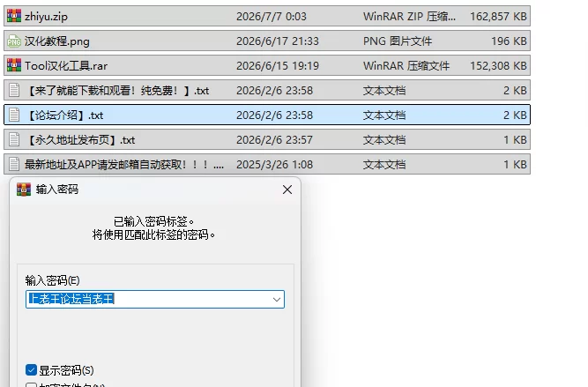Close the 输入密码 dialog

pos(287,190)
